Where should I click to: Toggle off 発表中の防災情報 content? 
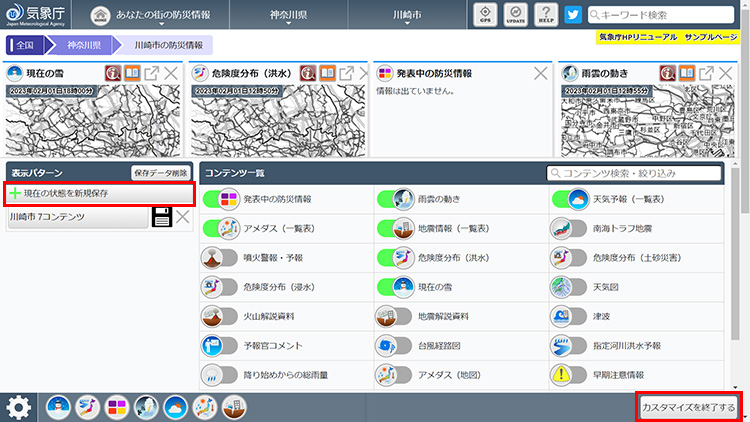pyautogui.click(x=220, y=199)
